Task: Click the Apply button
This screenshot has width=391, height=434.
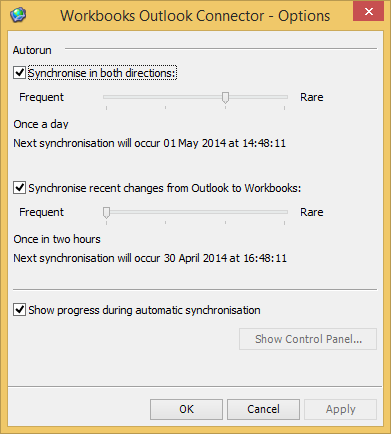Action: [x=341, y=409]
